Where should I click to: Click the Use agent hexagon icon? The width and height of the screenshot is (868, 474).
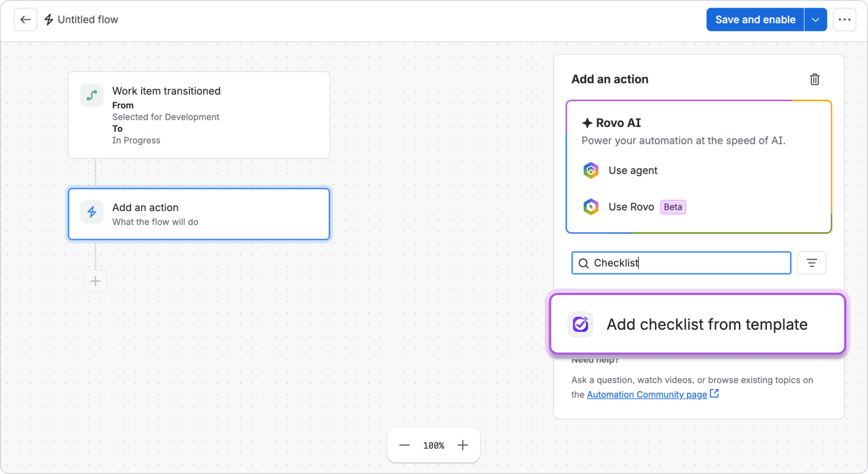[591, 170]
